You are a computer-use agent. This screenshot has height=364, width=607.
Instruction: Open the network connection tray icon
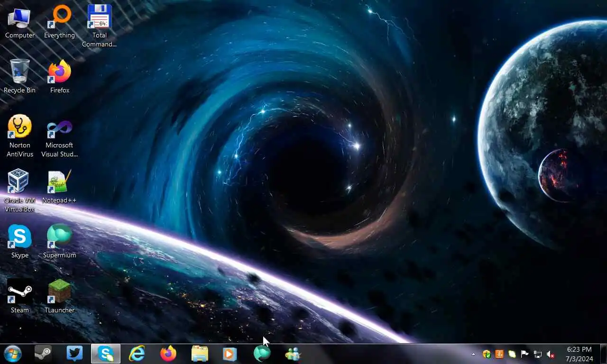pyautogui.click(x=538, y=354)
